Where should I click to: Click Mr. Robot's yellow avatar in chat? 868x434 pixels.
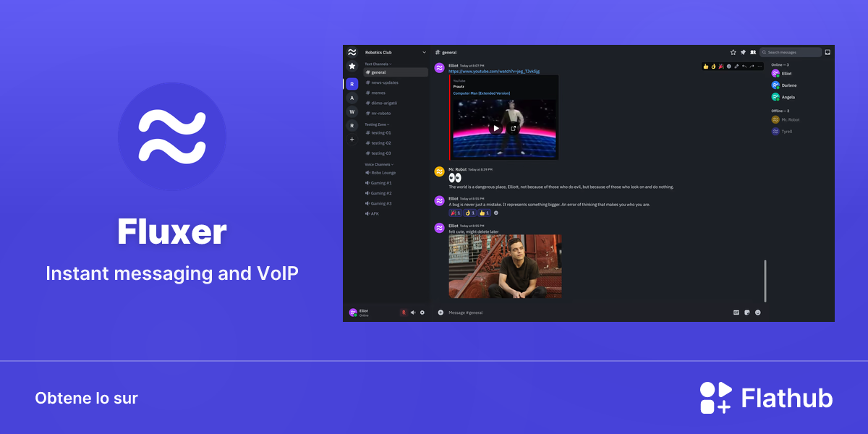(x=439, y=171)
